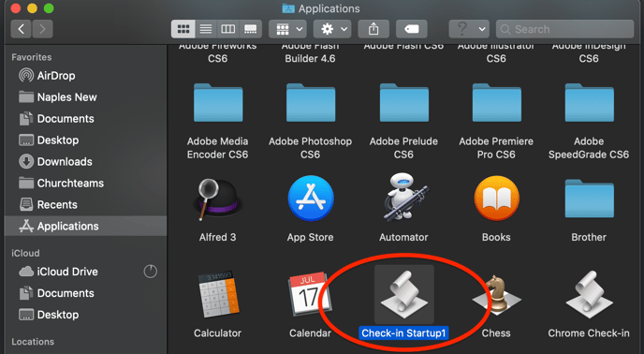Select the Adobe Photoshop CS6 folder
The height and width of the screenshot is (354, 644).
pos(311,103)
